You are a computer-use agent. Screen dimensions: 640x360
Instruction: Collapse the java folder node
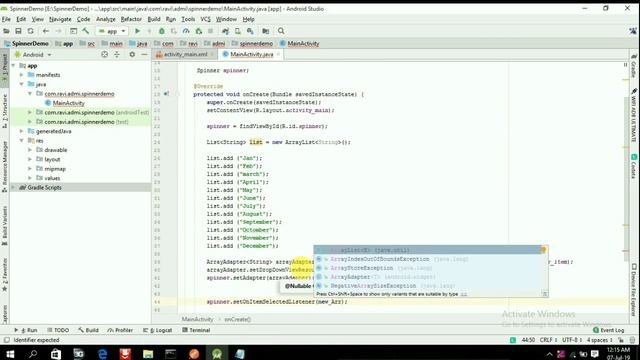22,84
